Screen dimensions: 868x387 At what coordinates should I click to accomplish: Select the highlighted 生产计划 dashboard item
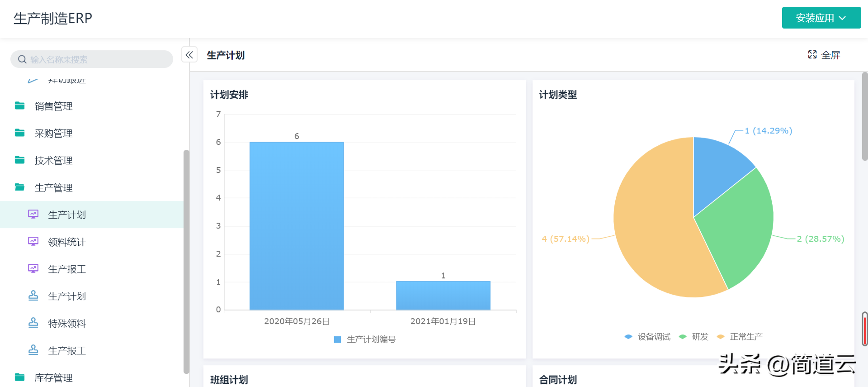click(67, 215)
